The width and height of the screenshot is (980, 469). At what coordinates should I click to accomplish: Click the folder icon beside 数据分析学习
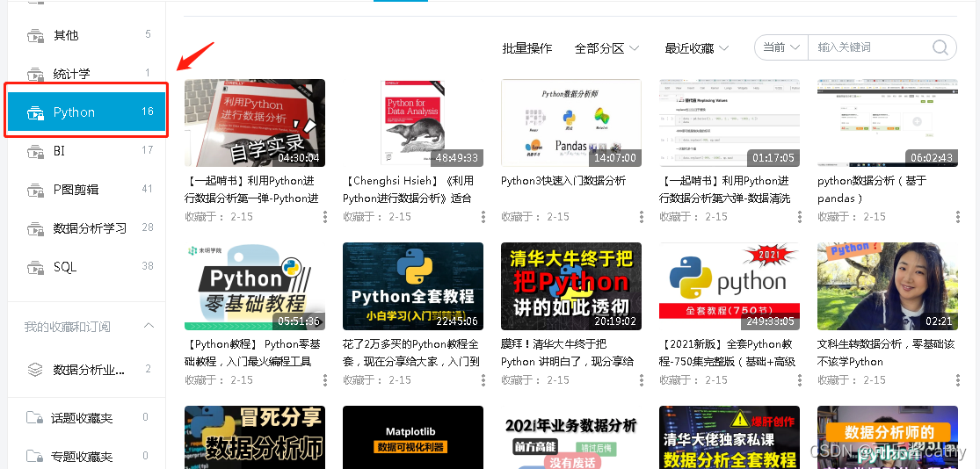[x=35, y=228]
